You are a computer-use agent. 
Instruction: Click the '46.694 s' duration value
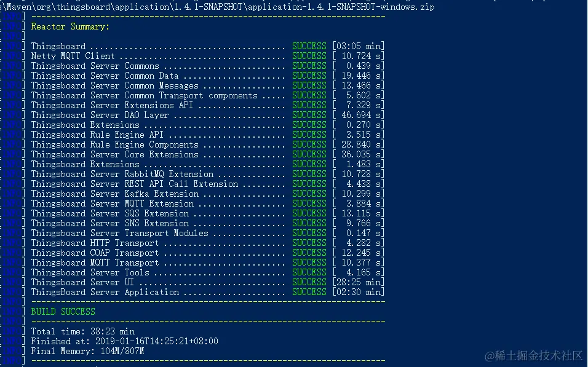coord(361,115)
